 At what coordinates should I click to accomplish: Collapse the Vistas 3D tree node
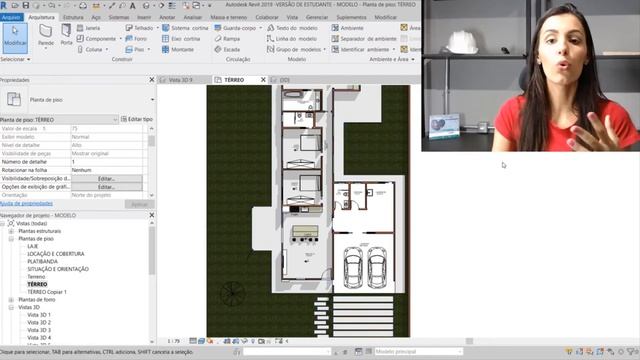11,307
